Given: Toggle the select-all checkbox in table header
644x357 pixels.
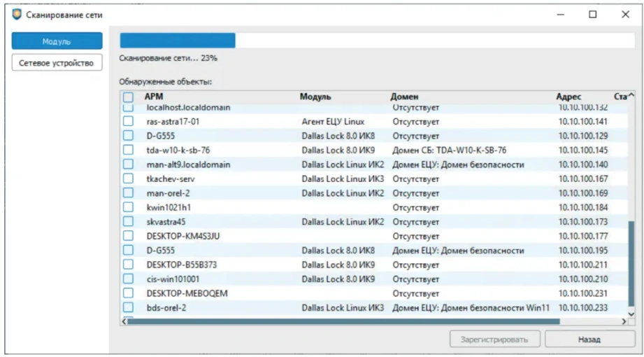Looking at the screenshot, I should (x=128, y=97).
